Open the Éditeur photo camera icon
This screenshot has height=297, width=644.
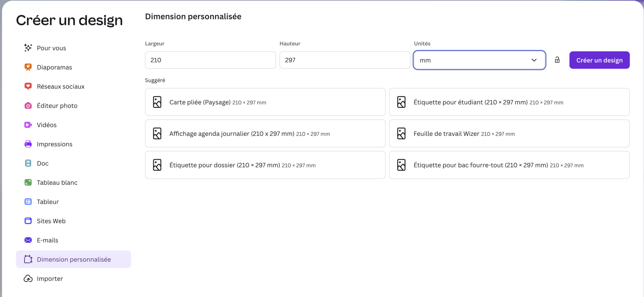click(28, 105)
